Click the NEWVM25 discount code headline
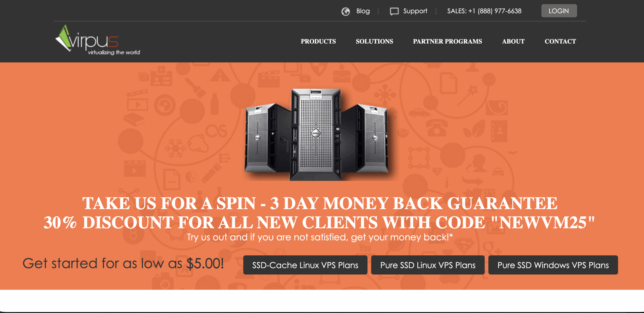The image size is (644, 313). 319,222
